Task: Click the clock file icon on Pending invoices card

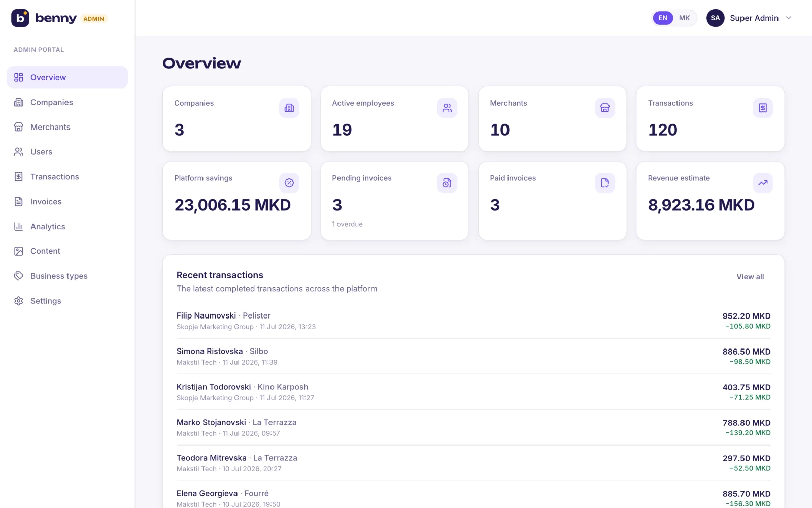Action: (447, 183)
